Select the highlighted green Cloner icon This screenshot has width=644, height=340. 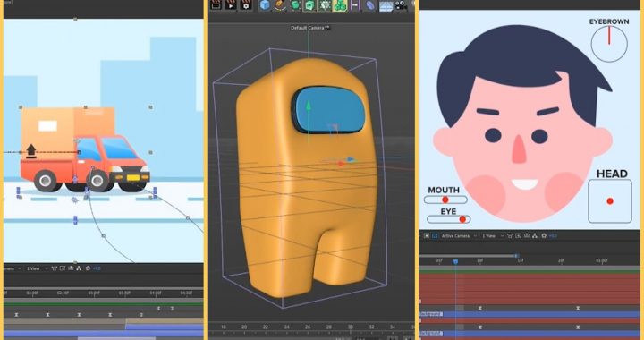click(340, 5)
